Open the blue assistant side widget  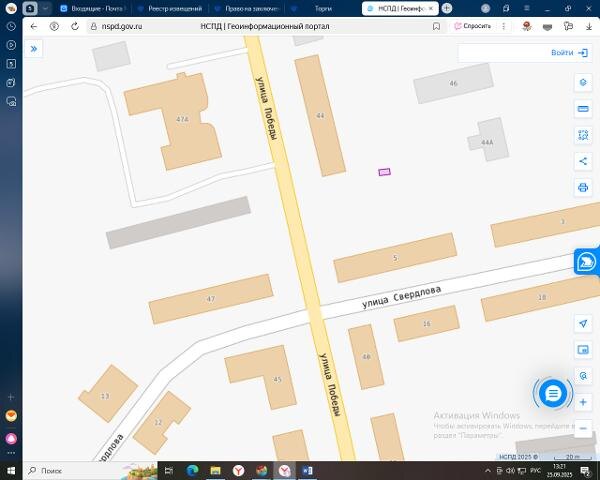[587, 262]
